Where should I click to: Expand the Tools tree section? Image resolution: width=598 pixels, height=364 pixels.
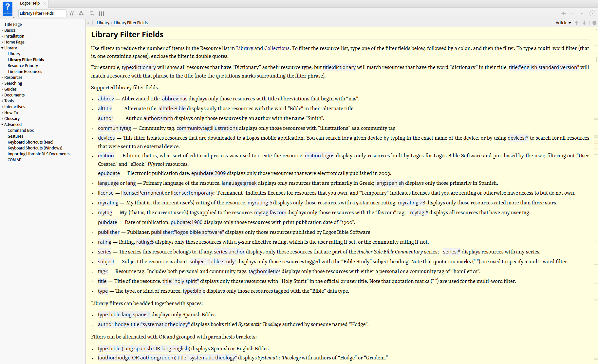(2, 101)
